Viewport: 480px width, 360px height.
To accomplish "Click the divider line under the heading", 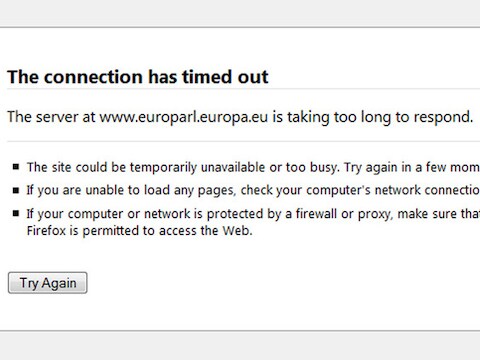I will click(243, 89).
